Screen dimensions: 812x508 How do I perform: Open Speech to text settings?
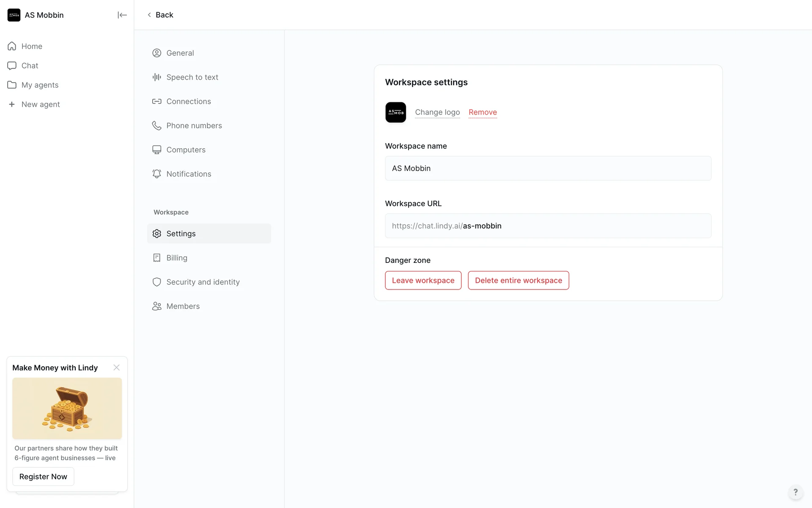[x=192, y=77]
